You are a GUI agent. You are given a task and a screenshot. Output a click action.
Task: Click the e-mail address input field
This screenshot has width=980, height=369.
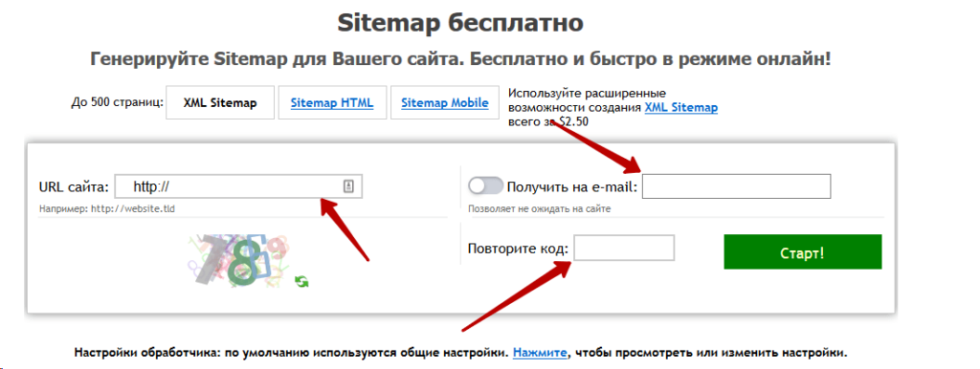tap(736, 186)
